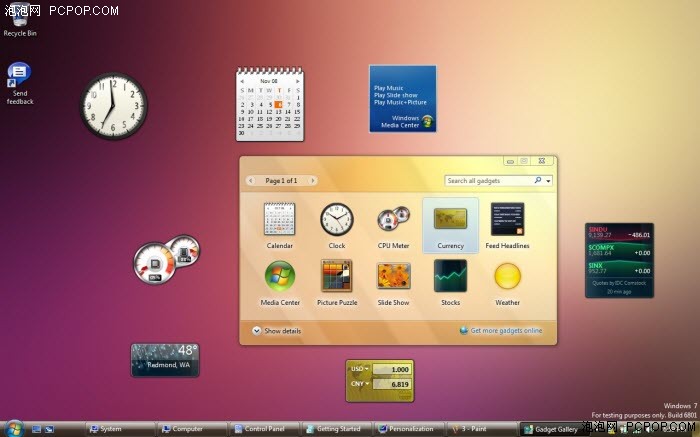Click the 1.000 USD amount field
This screenshot has width=700, height=437.
[392, 370]
